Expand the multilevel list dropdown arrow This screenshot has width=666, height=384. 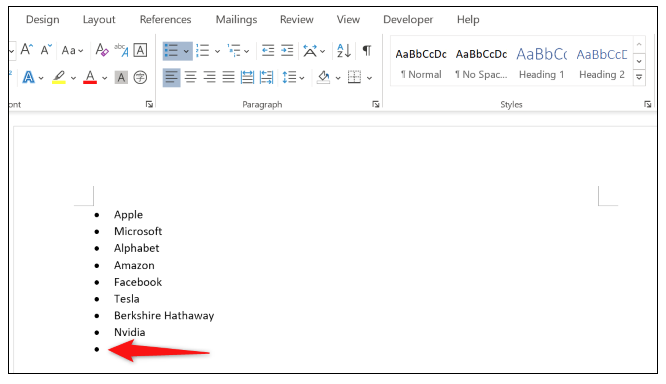tap(247, 51)
